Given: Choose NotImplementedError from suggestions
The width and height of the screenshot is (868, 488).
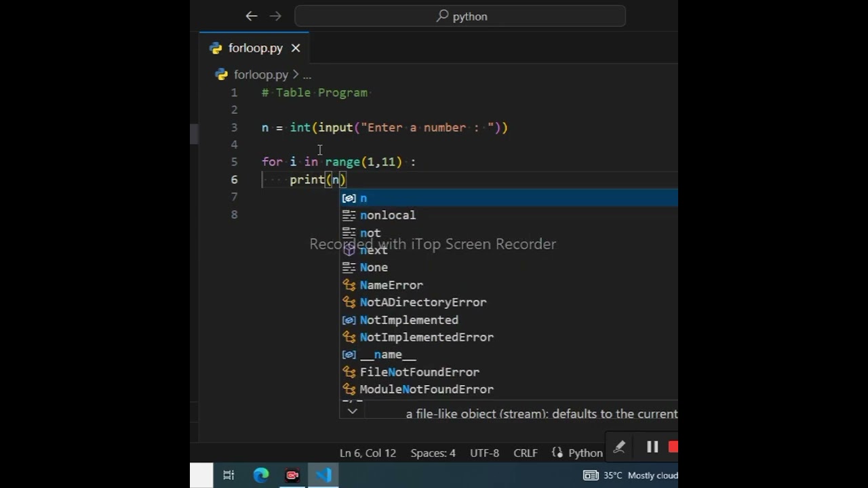Looking at the screenshot, I should [x=427, y=338].
